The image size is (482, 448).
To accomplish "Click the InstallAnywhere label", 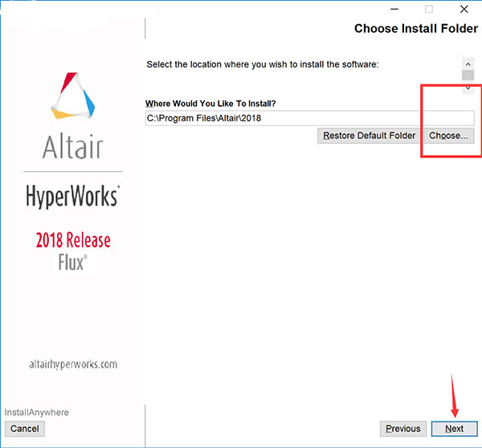I will (x=37, y=413).
